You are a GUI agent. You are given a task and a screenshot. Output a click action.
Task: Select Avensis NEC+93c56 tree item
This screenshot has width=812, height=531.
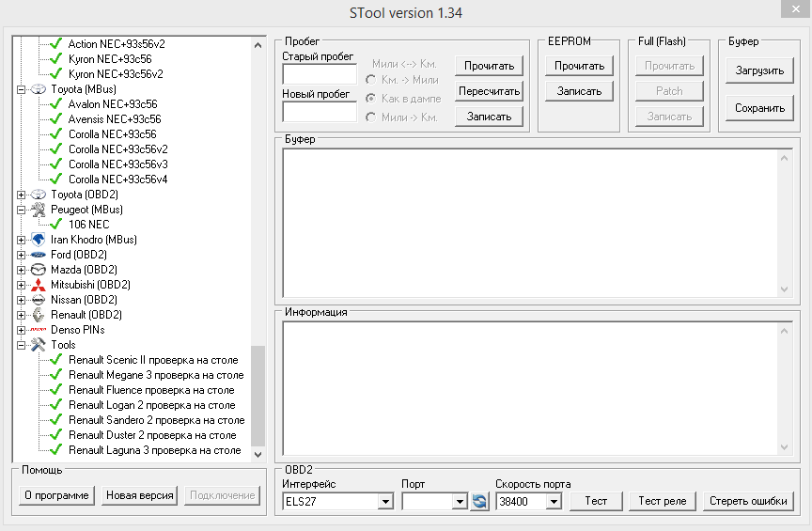coord(115,119)
